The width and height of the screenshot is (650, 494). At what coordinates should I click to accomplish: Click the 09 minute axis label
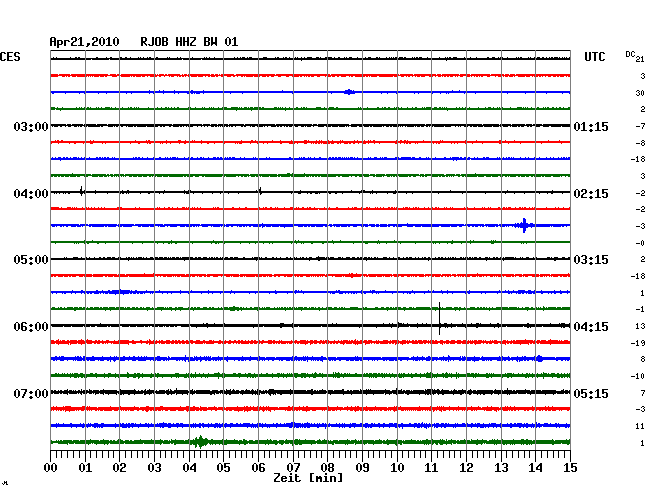point(362,468)
